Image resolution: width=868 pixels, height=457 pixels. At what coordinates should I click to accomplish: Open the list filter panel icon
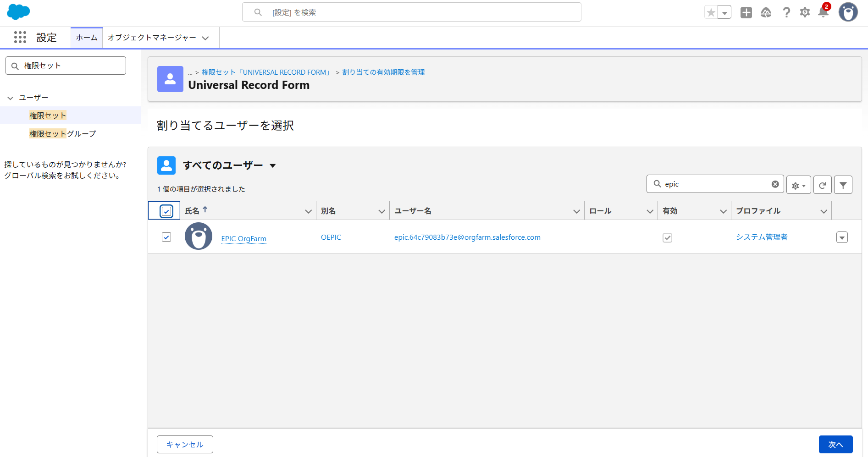click(x=843, y=185)
